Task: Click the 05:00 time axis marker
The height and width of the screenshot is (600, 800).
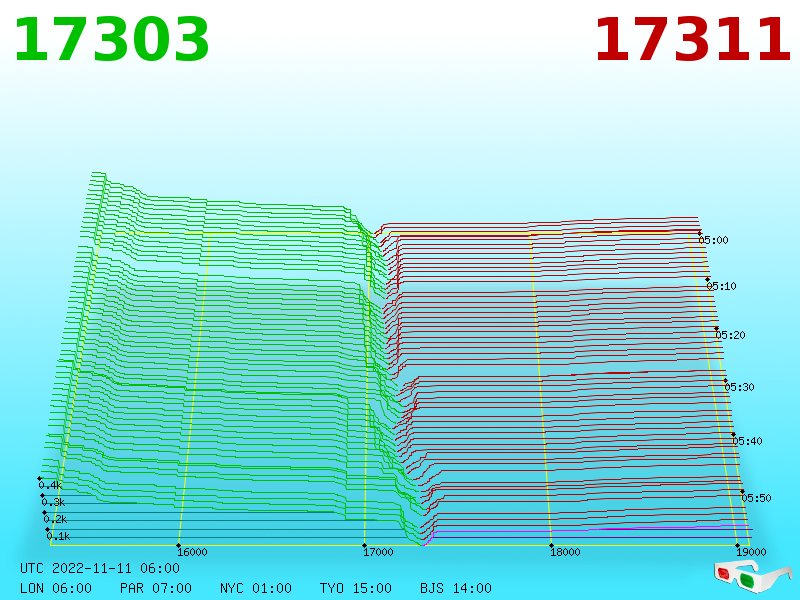Action: coord(713,240)
